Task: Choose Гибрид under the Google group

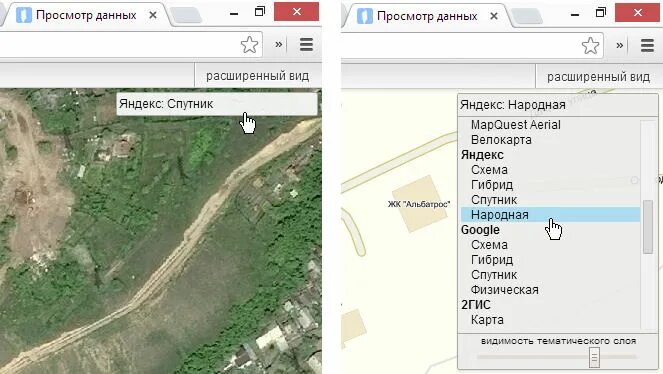Action: (492, 260)
